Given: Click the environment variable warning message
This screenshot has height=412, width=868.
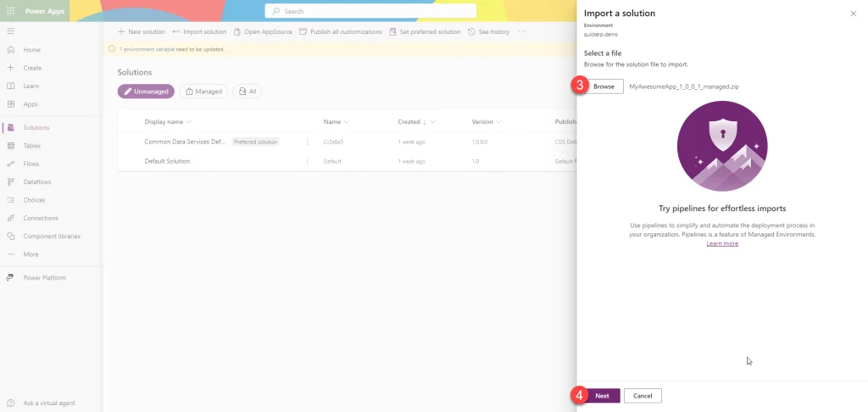Looking at the screenshot, I should coord(171,49).
